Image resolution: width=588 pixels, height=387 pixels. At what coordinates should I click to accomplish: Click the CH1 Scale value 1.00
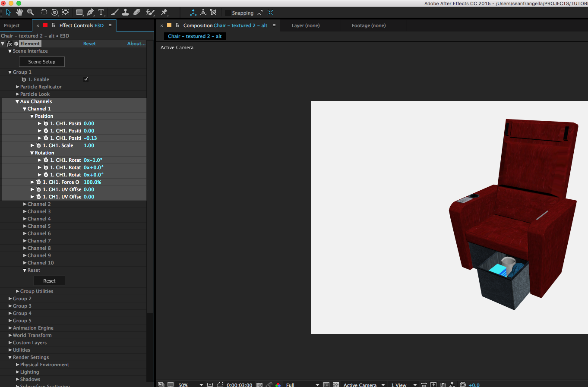coord(89,145)
